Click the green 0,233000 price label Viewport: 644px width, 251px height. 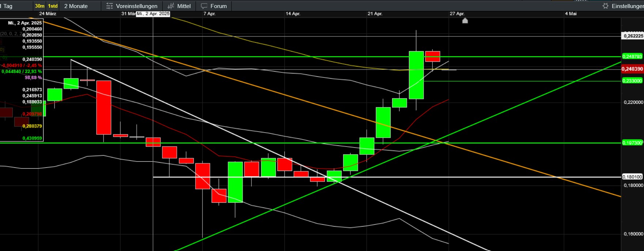click(632, 81)
